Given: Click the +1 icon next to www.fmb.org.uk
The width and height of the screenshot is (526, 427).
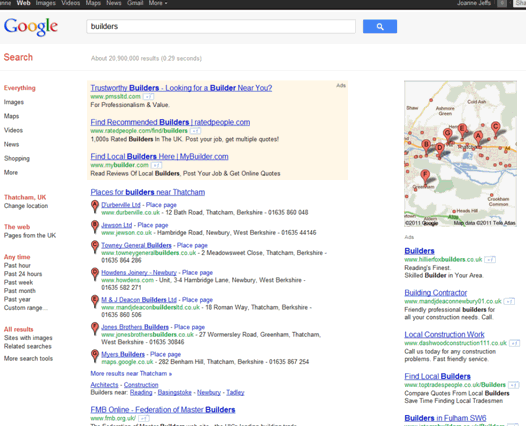Looking at the screenshot, I should [144, 419].
